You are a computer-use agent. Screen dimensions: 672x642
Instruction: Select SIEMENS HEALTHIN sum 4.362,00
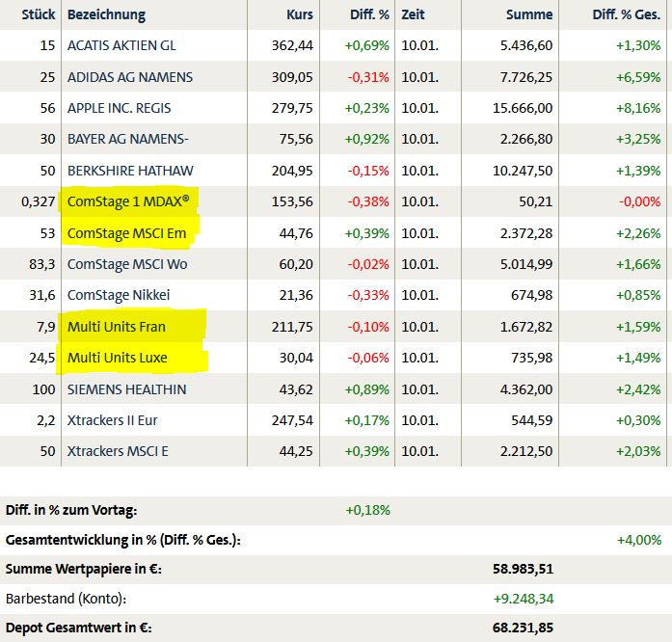[526, 389]
